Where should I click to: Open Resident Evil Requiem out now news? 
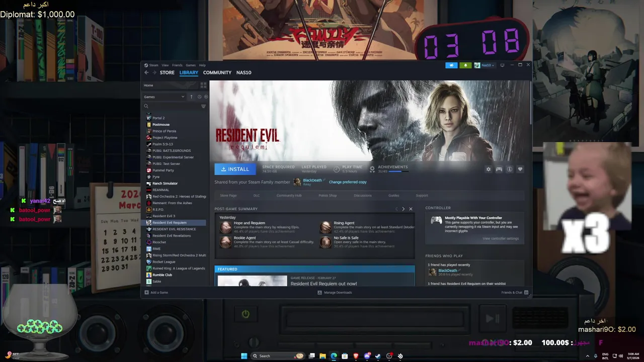tap(324, 284)
